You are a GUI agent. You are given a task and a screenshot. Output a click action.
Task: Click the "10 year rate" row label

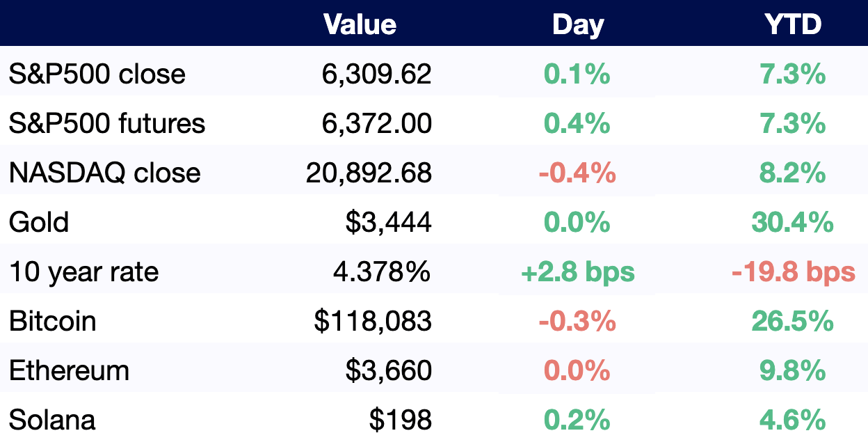coord(84,272)
